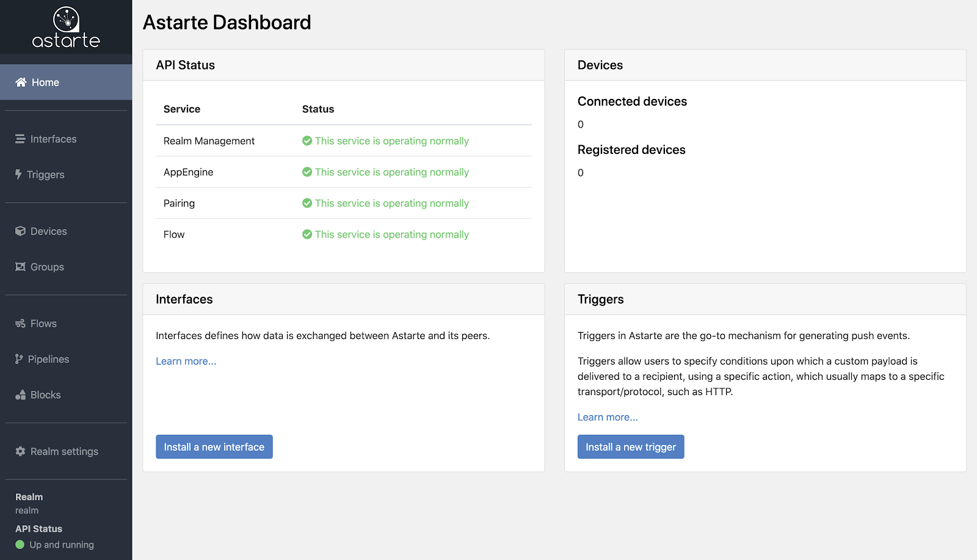Click the Astarte logo icon

coord(66,20)
